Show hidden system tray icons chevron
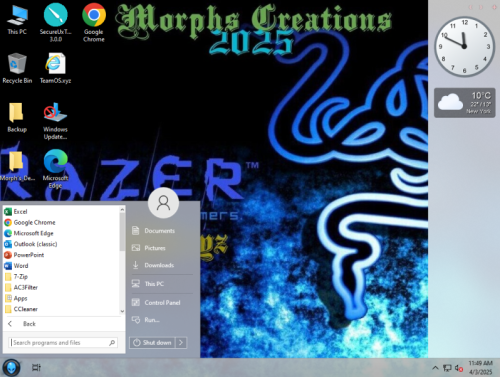The height and width of the screenshot is (377, 500). [x=435, y=368]
